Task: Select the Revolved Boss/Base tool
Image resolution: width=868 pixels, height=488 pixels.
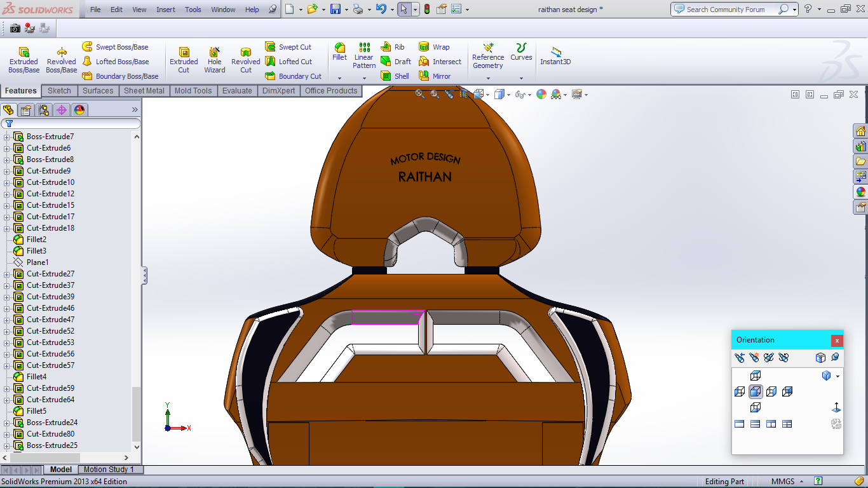Action: pyautogui.click(x=62, y=60)
